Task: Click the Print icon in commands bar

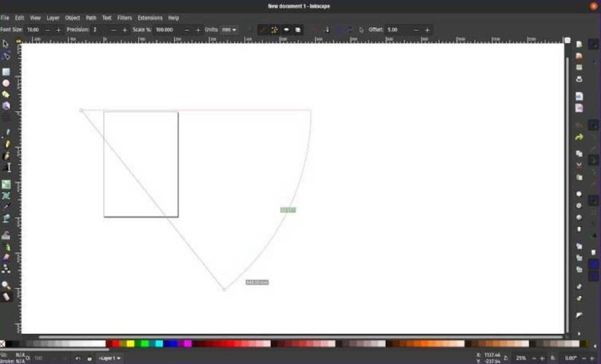Action: tap(579, 79)
